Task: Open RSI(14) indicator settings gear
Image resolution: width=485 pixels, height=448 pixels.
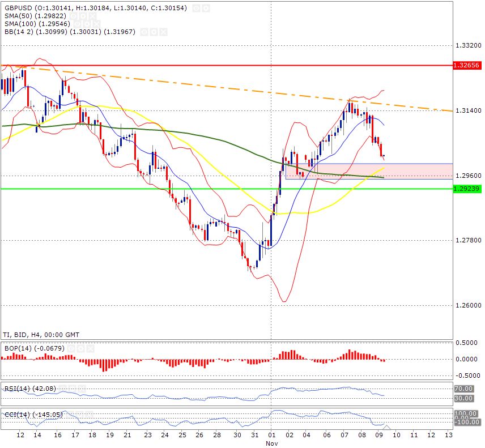Action: (72, 389)
